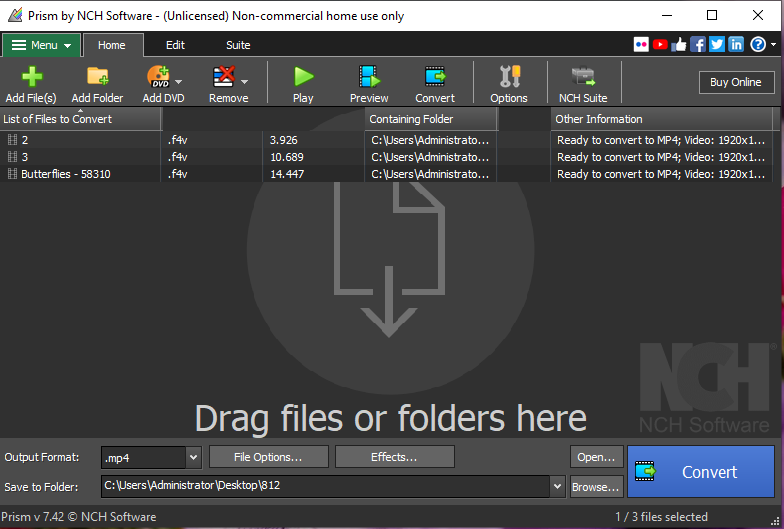Select file row named 2
The width and height of the screenshot is (784, 529).
tap(390, 140)
